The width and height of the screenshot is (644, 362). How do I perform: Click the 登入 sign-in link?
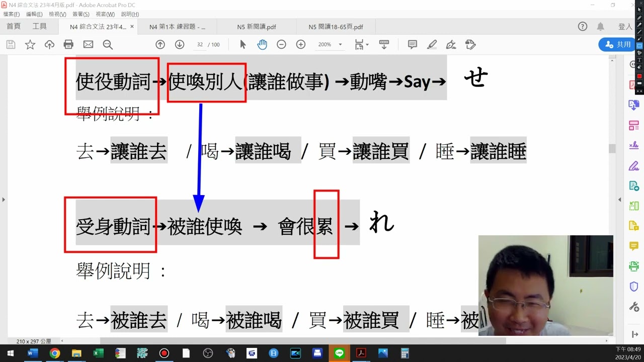pyautogui.click(x=625, y=27)
